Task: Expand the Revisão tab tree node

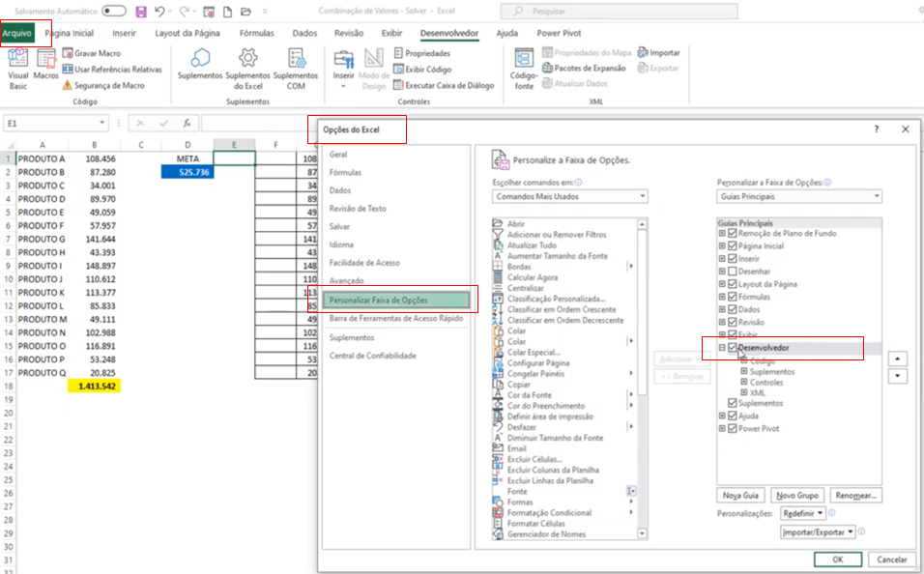Action: (x=722, y=323)
